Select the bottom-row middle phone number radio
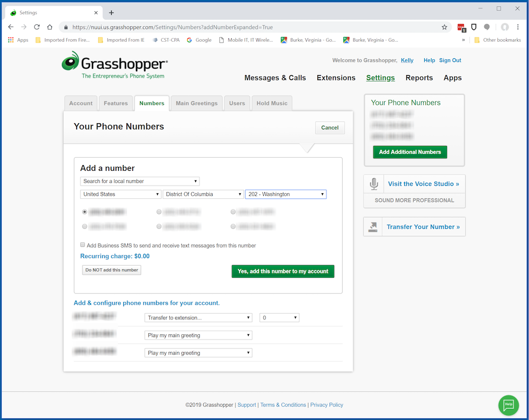 click(x=159, y=226)
